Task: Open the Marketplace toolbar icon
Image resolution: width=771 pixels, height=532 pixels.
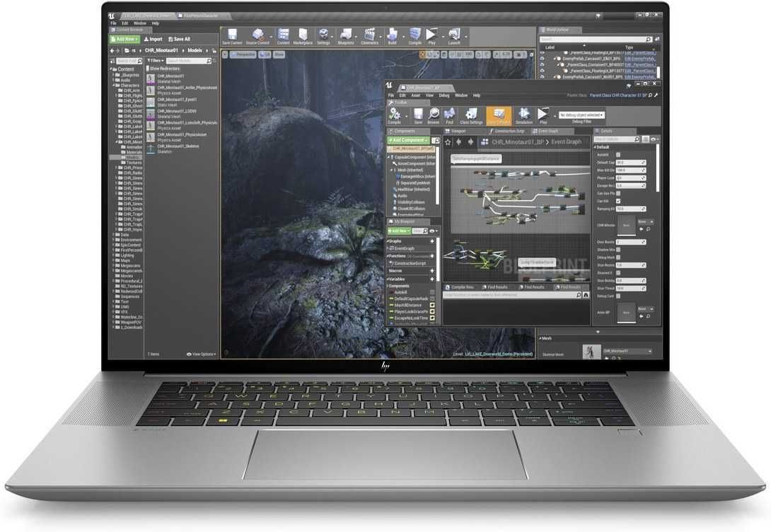Action: tap(303, 36)
